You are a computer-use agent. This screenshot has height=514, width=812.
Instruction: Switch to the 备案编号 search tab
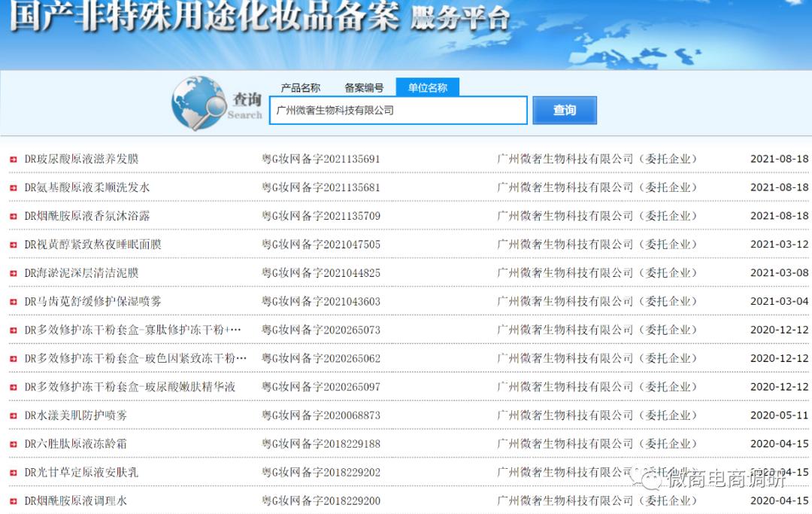click(364, 87)
